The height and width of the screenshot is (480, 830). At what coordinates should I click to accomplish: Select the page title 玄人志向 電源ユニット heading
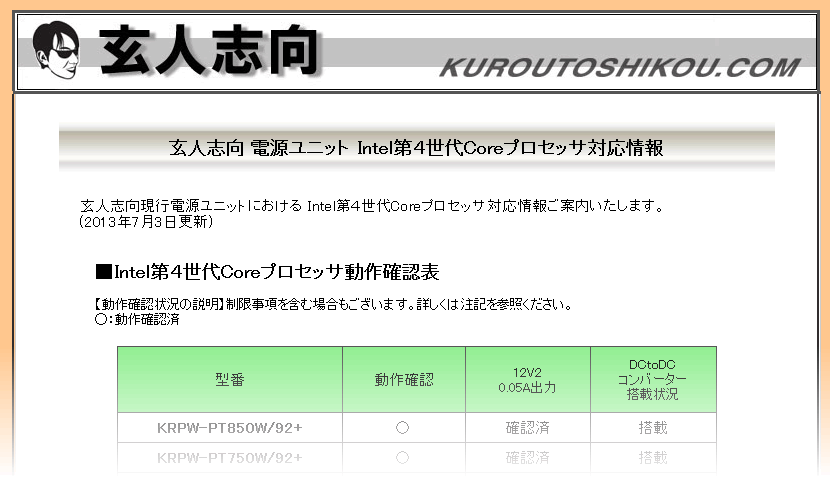[416, 148]
